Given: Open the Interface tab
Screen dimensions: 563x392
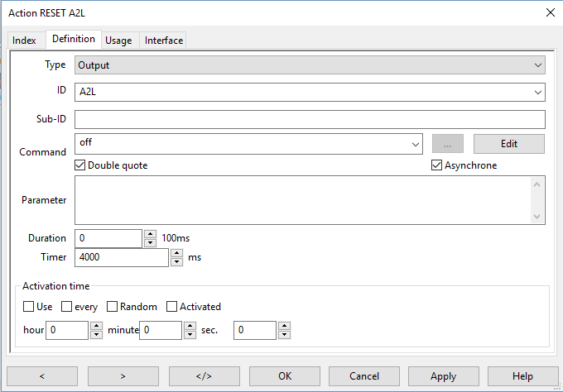Looking at the screenshot, I should coord(164,41).
